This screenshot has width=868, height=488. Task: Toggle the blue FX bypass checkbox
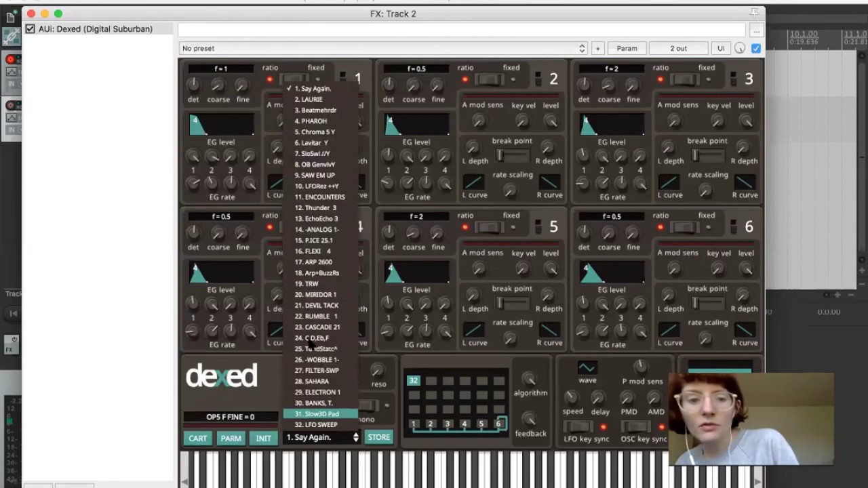[756, 48]
